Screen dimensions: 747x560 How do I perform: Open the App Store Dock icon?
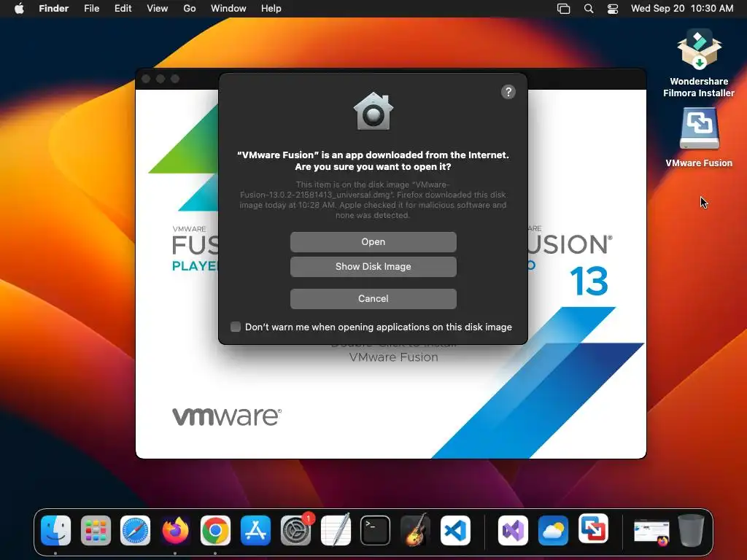[255, 530]
